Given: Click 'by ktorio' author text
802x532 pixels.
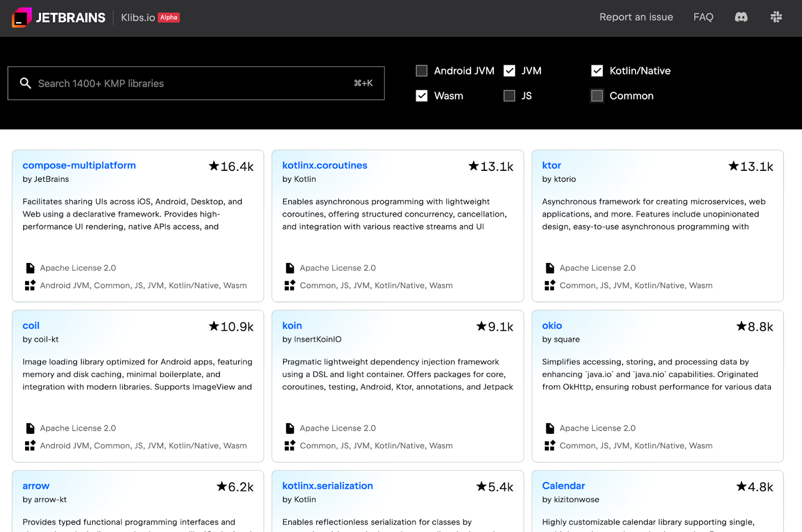Looking at the screenshot, I should 559,179.
